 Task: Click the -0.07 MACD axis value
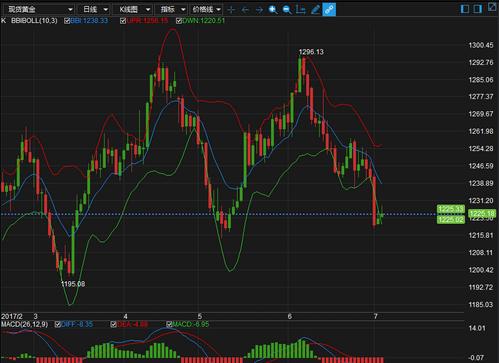coord(476,358)
